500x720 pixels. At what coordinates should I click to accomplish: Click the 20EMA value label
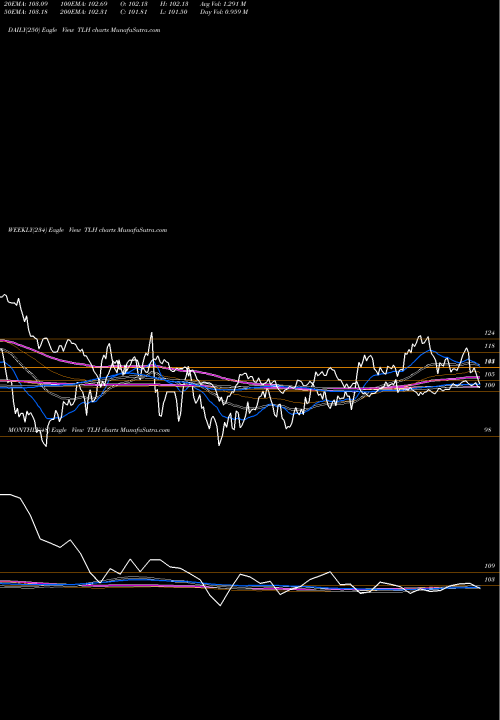pyautogui.click(x=26, y=4)
